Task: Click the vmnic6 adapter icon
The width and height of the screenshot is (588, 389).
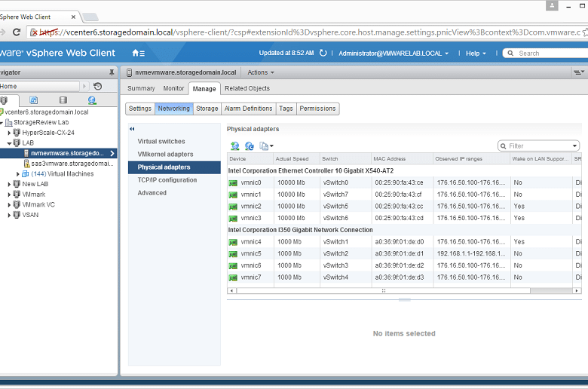Action: [x=233, y=266]
